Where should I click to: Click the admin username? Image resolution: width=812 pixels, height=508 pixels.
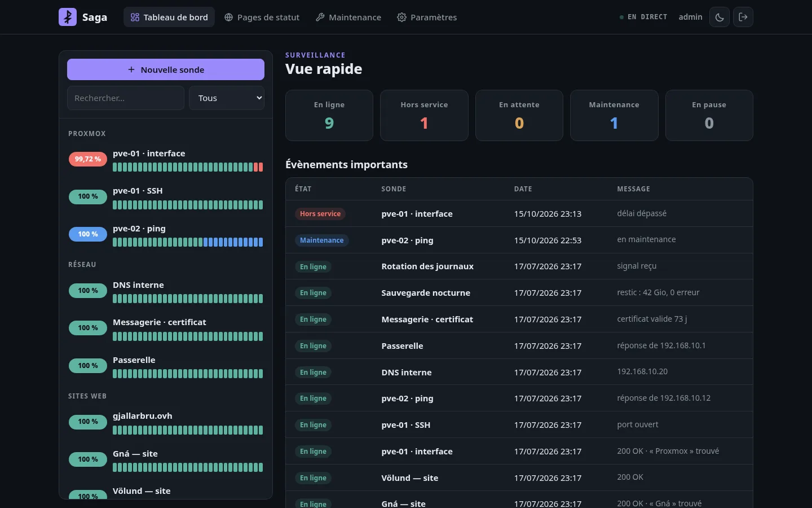690,17
